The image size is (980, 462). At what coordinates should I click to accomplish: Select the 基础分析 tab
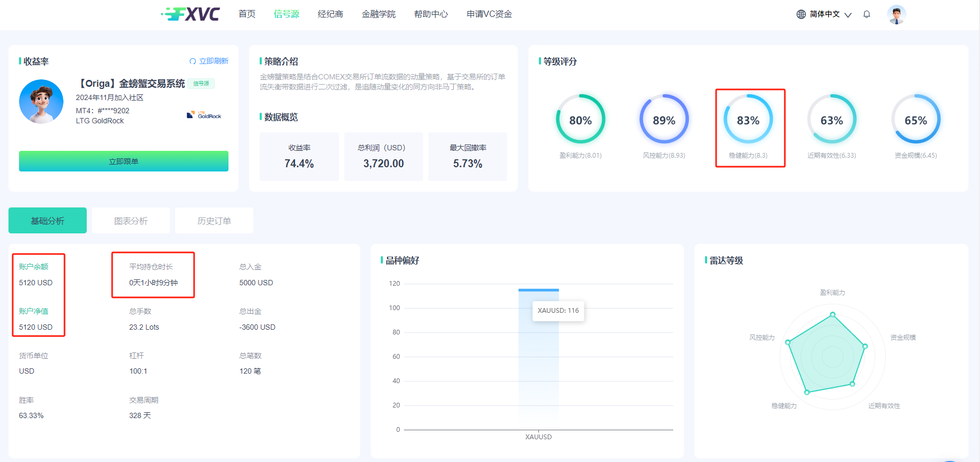48,221
